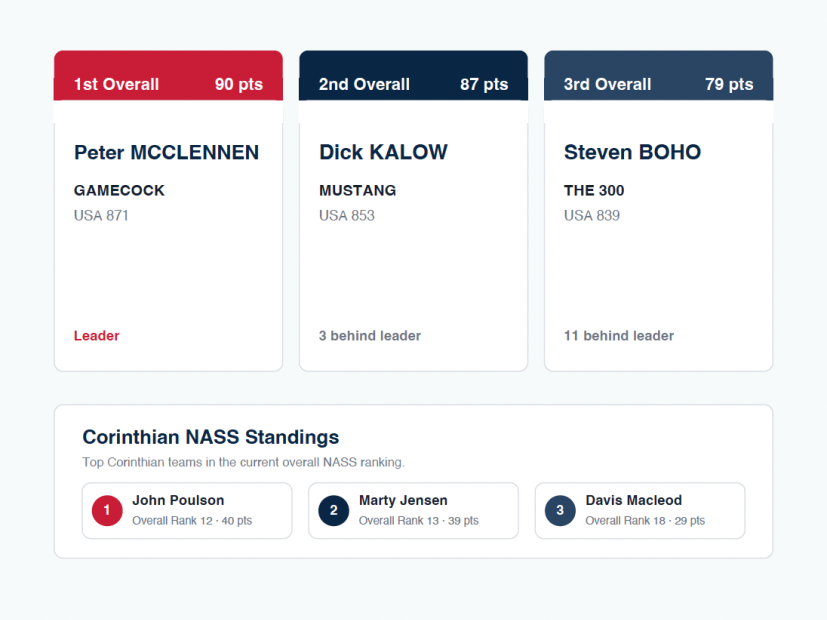
Task: Select the 1st Overall red header
Action: 168,76
